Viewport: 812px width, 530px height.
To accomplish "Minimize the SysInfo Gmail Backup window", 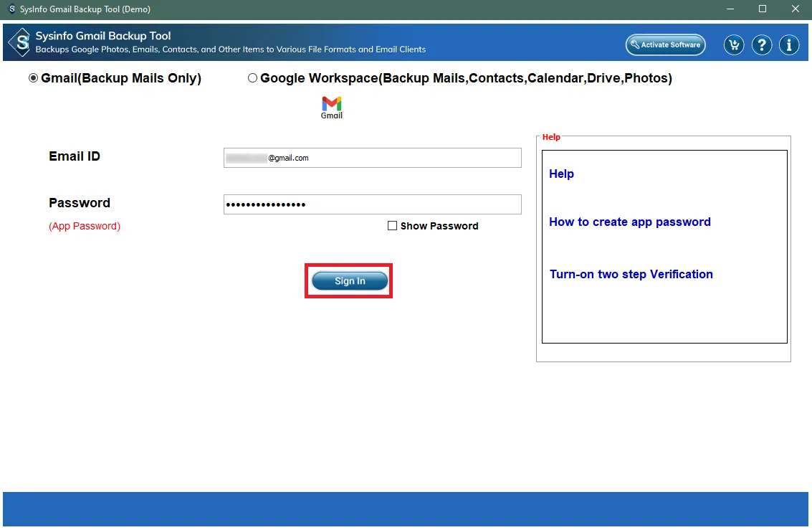I will click(x=730, y=9).
